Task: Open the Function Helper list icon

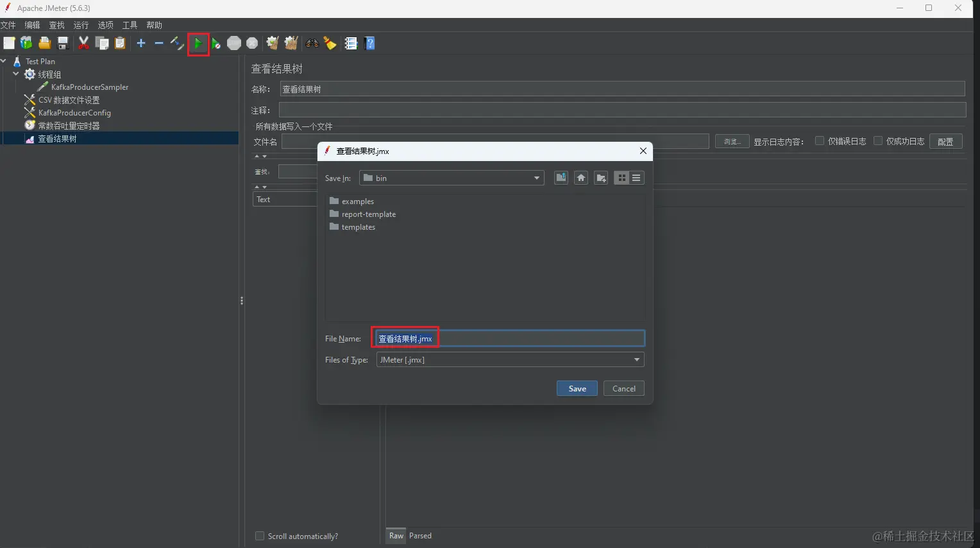Action: pyautogui.click(x=351, y=43)
